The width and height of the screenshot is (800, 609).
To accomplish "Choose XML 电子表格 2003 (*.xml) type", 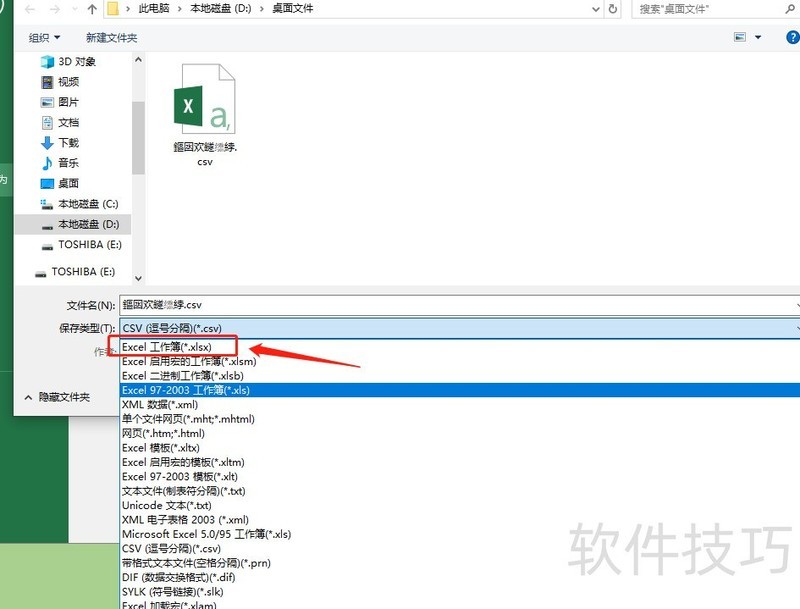I will coord(460,520).
